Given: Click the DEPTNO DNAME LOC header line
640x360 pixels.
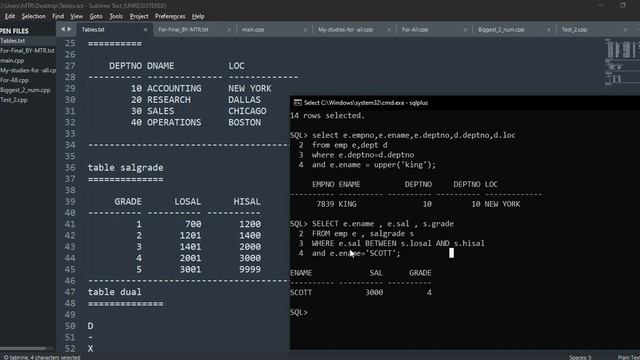Looking at the screenshot, I should coord(177,66).
